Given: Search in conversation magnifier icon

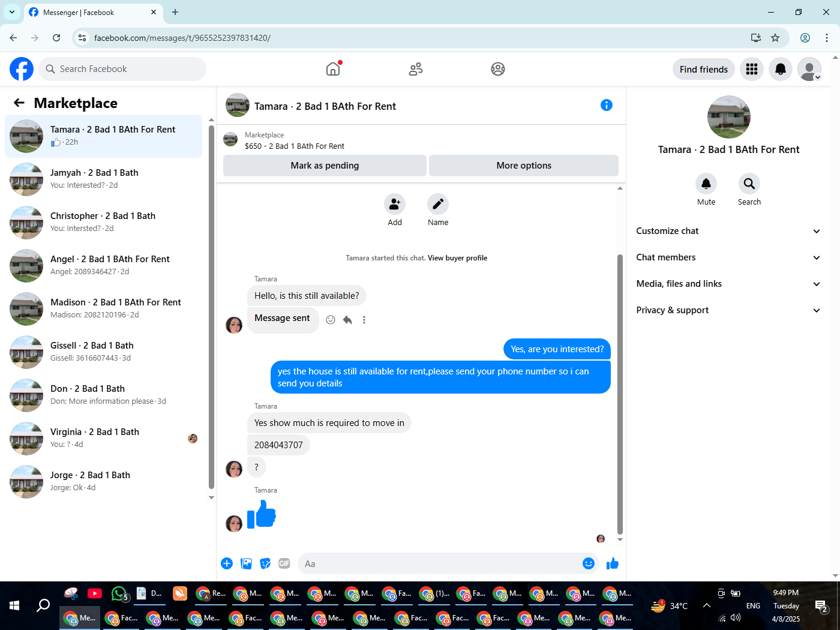Looking at the screenshot, I should coord(749,184).
